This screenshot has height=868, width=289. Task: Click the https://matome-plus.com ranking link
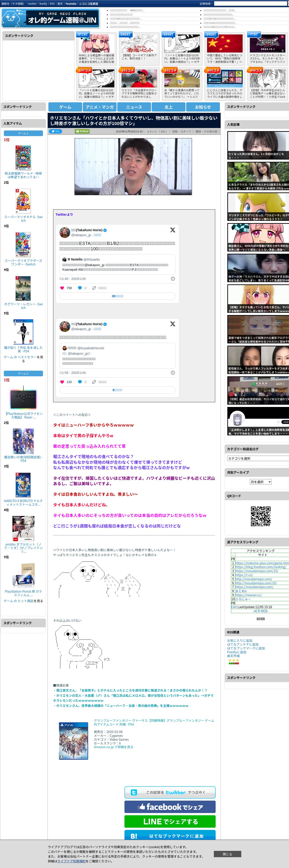pyautogui.click(x=262, y=563)
